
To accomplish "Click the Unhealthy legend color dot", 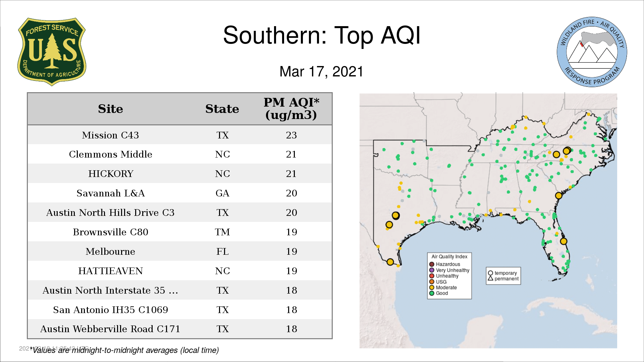I will pos(432,276).
